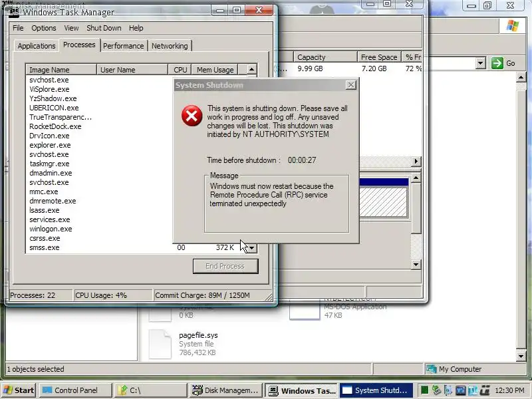Click the process list scroll up arrow
Viewport: 532px width, 399px height.
pyautogui.click(x=251, y=69)
